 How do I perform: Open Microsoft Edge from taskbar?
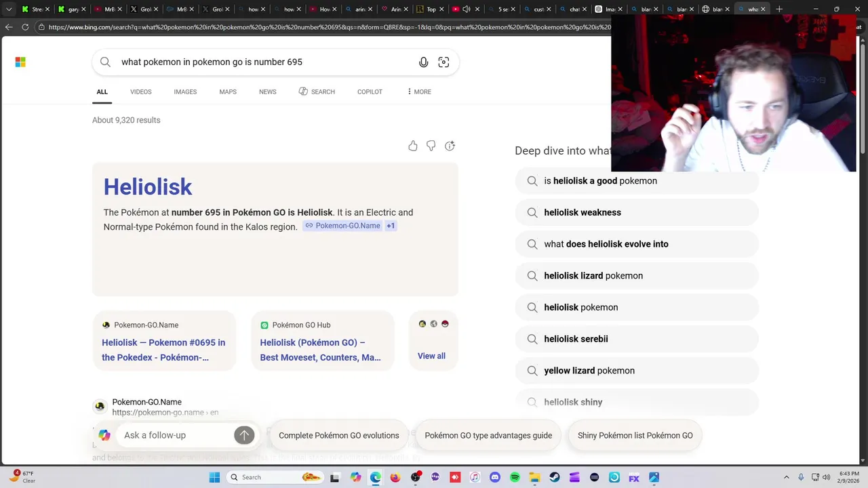tap(376, 477)
